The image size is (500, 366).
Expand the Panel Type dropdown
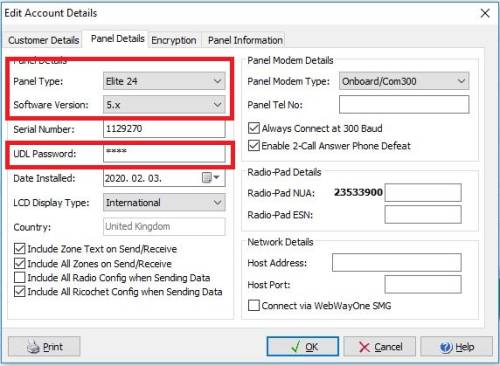(164, 81)
